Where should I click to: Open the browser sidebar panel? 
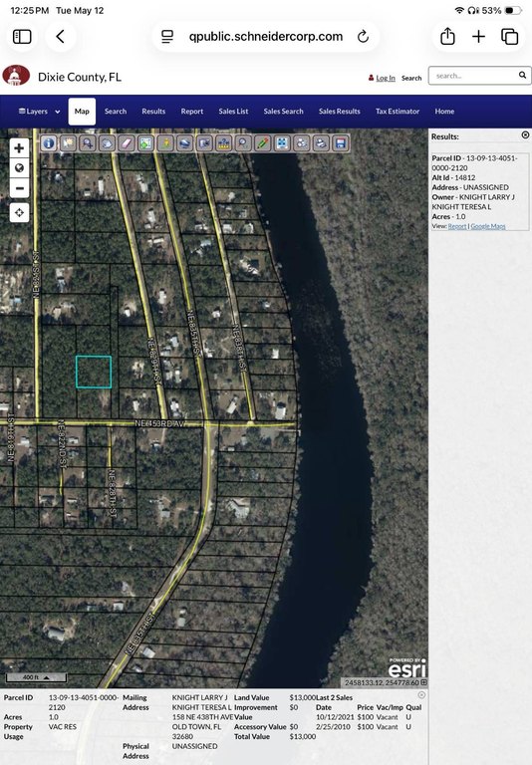coord(22,37)
